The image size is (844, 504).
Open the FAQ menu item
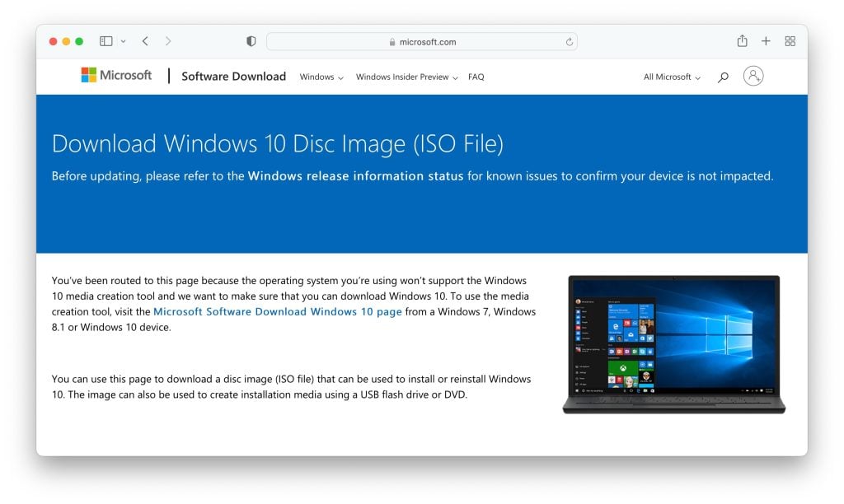pos(476,77)
